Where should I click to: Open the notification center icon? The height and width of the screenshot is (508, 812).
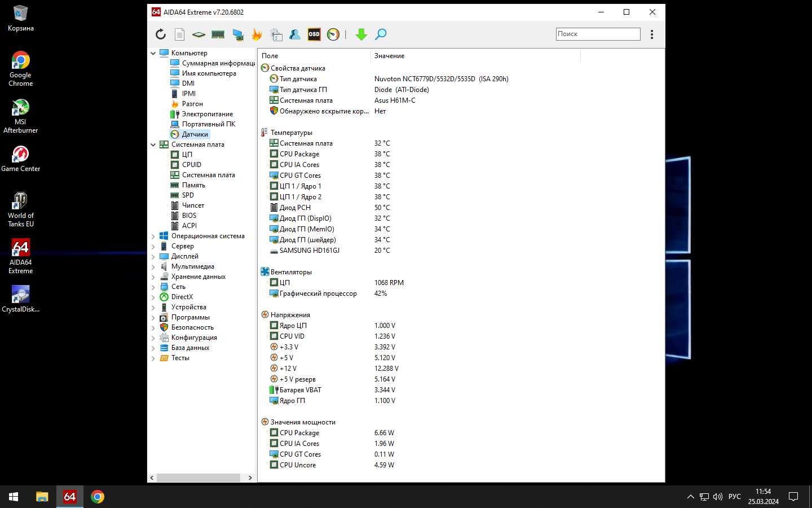tap(793, 497)
